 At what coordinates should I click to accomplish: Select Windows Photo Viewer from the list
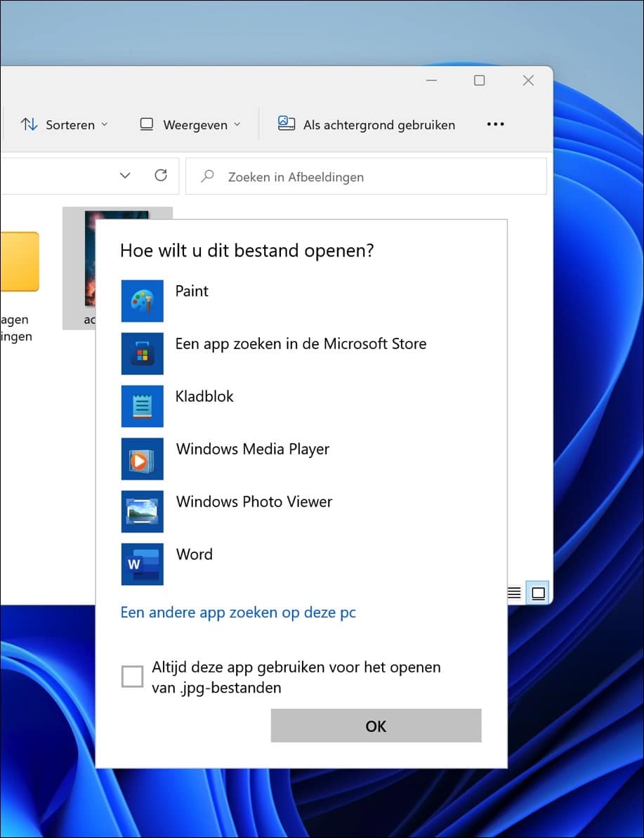pyautogui.click(x=254, y=502)
